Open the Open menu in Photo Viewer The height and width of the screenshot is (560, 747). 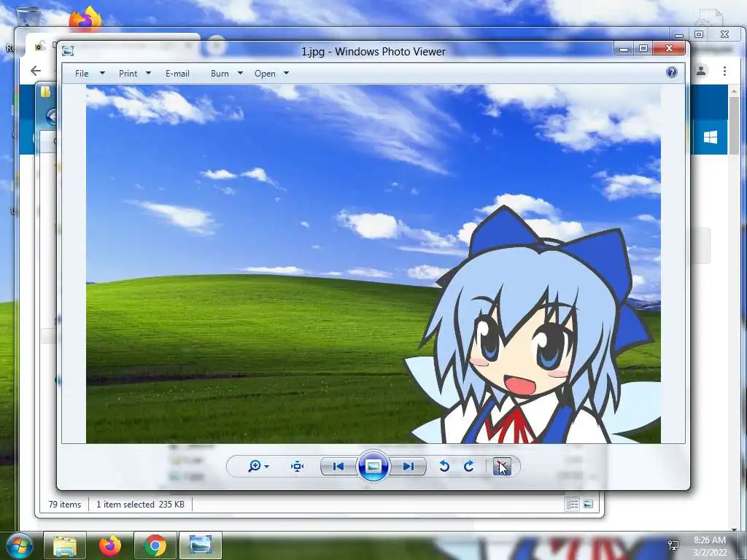click(265, 74)
